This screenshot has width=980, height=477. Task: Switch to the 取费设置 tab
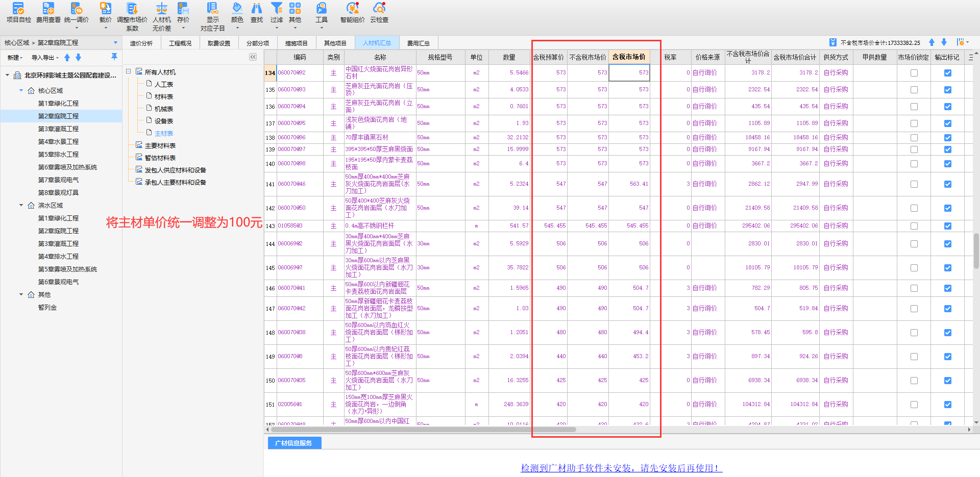click(x=219, y=43)
